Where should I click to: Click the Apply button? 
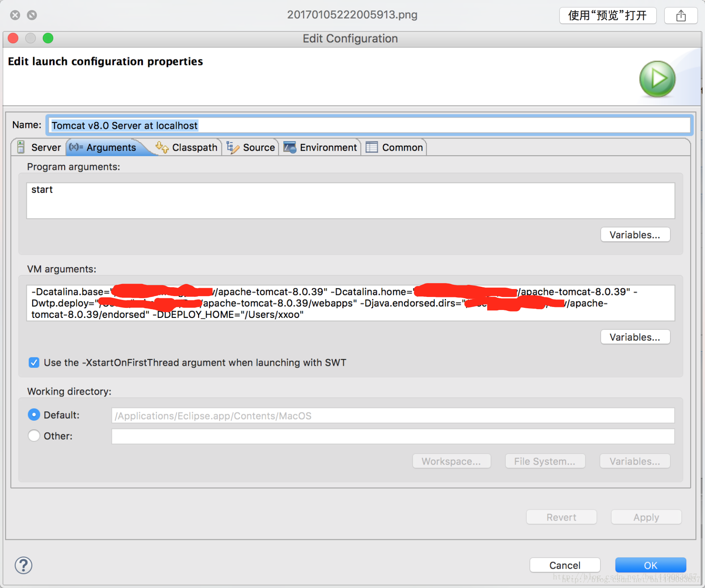646,517
